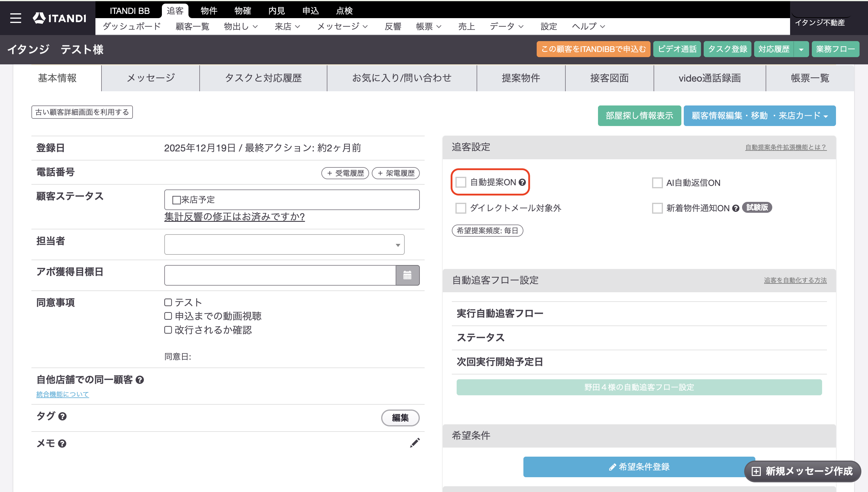Click the 業務フロー button
This screenshot has height=492, width=868.
coord(835,49)
